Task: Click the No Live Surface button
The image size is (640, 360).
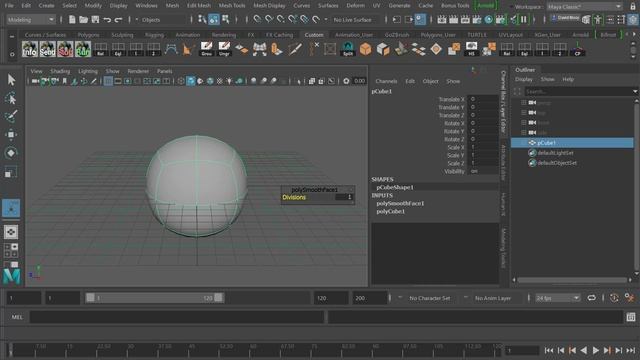Action: [x=353, y=20]
